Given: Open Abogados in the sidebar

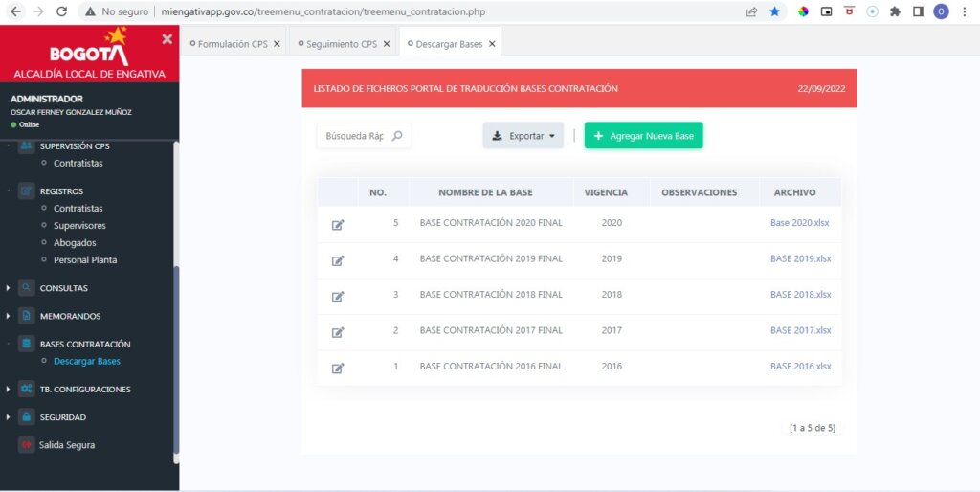Looking at the screenshot, I should 75,242.
